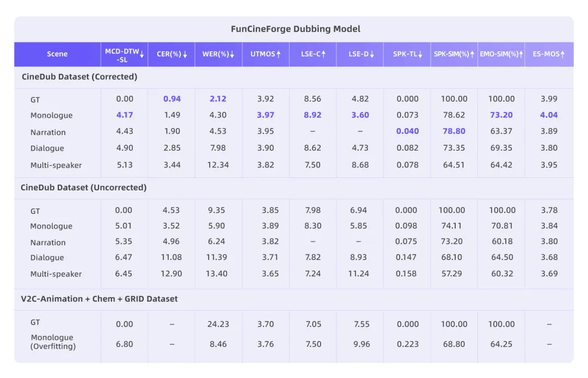Click the down arrow next to CER(%)
Image resolution: width=588 pixels, height=378 pixels.
point(185,54)
